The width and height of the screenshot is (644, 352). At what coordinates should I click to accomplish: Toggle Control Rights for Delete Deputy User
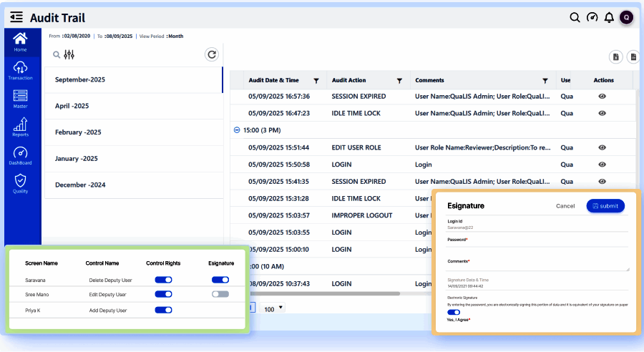coord(163,280)
